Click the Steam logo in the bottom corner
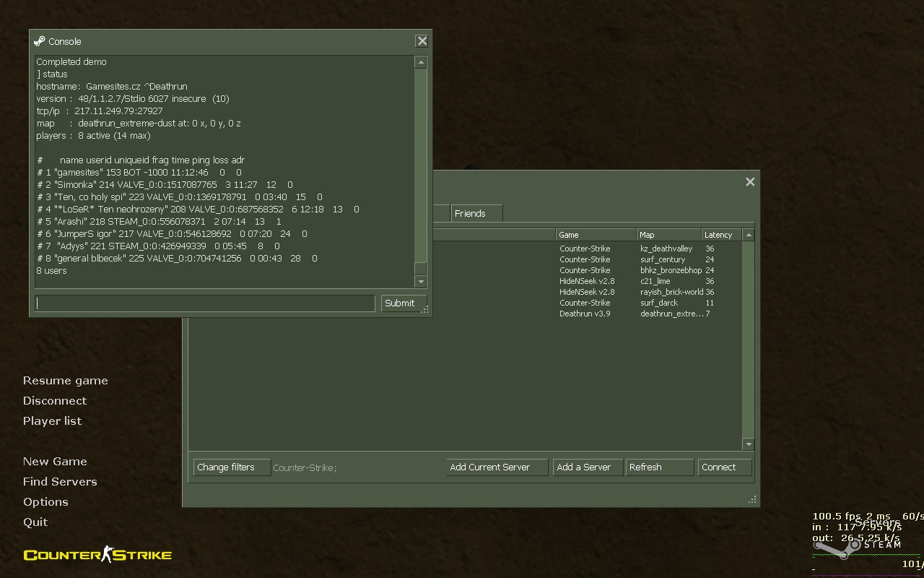 [x=859, y=547]
